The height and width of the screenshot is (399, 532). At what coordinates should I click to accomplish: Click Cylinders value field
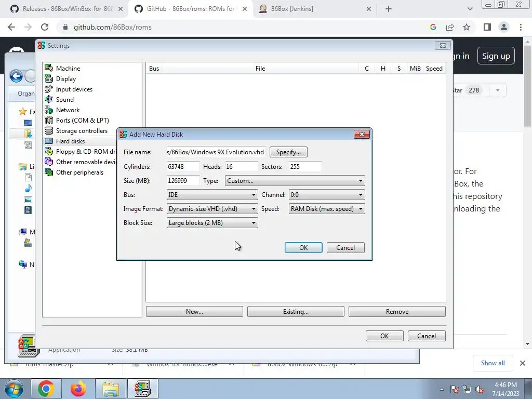point(183,167)
